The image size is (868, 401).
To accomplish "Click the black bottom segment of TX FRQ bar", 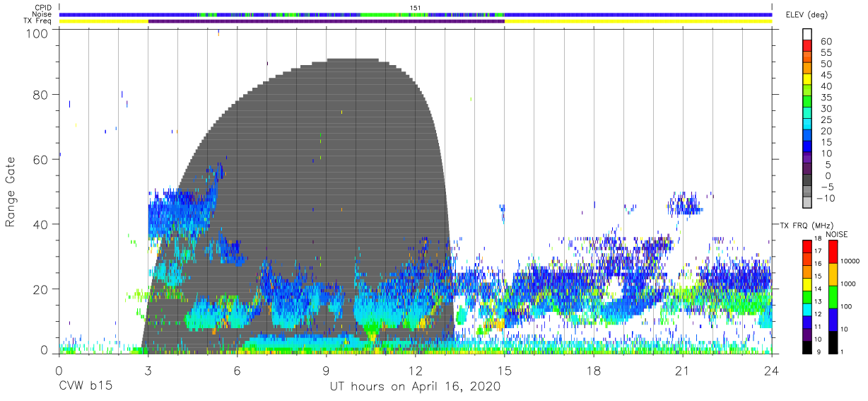I will (807, 347).
